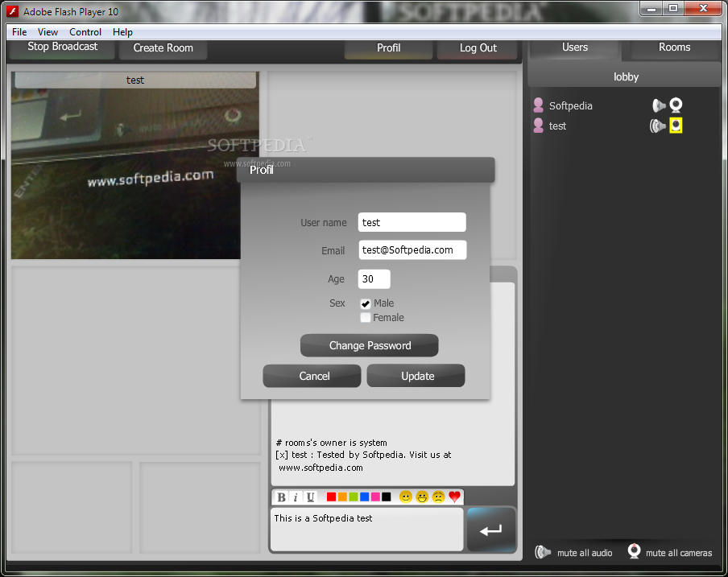728x577 pixels.
Task: Open the Profil button in top bar
Action: pyautogui.click(x=389, y=49)
